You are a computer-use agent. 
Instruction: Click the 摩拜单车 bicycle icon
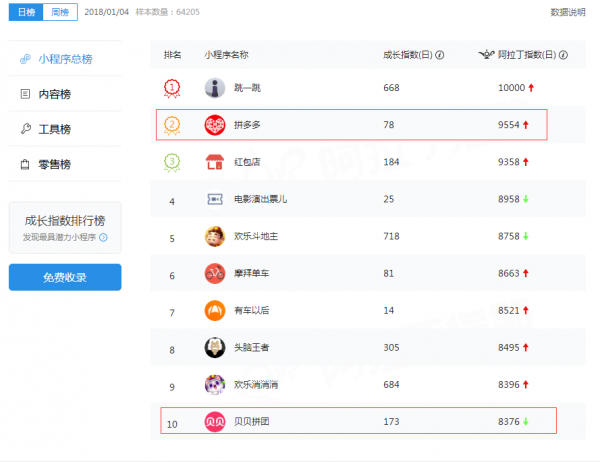tap(215, 273)
